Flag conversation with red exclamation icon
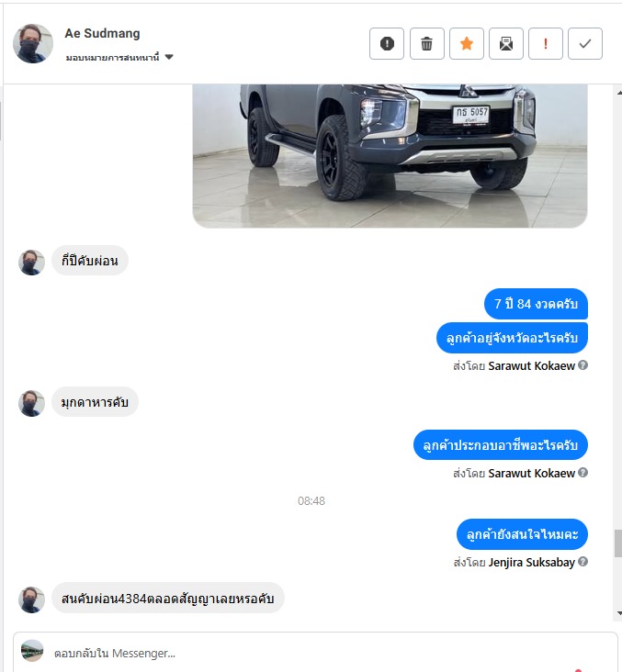 pos(545,43)
